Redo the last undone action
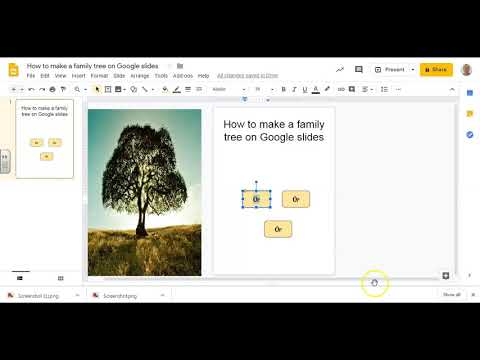 point(42,89)
